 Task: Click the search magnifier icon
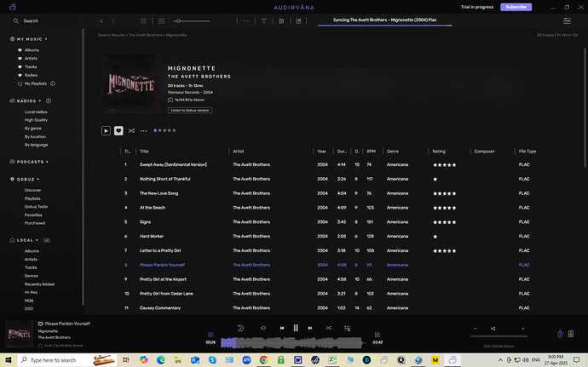point(15,21)
